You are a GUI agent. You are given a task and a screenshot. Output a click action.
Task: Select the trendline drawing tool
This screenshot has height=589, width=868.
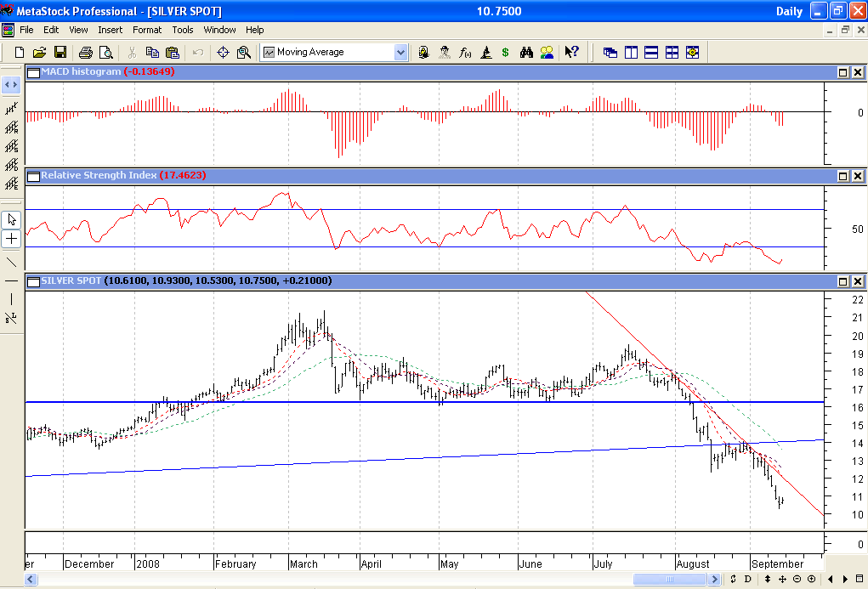(x=11, y=262)
